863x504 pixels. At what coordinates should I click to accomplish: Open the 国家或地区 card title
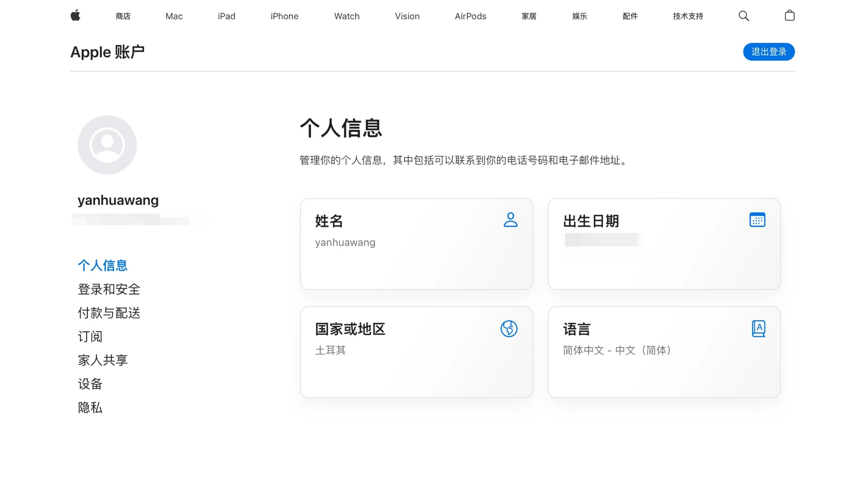(350, 329)
